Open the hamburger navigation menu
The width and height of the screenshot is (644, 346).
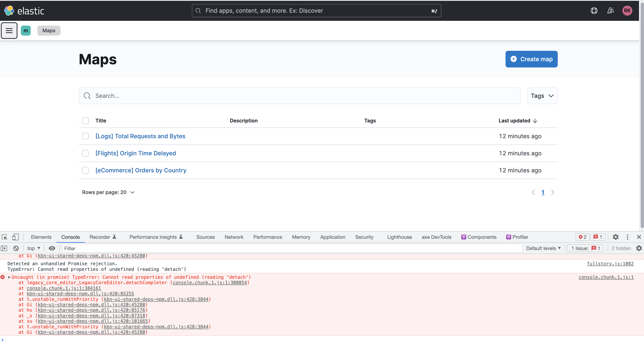[9, 31]
